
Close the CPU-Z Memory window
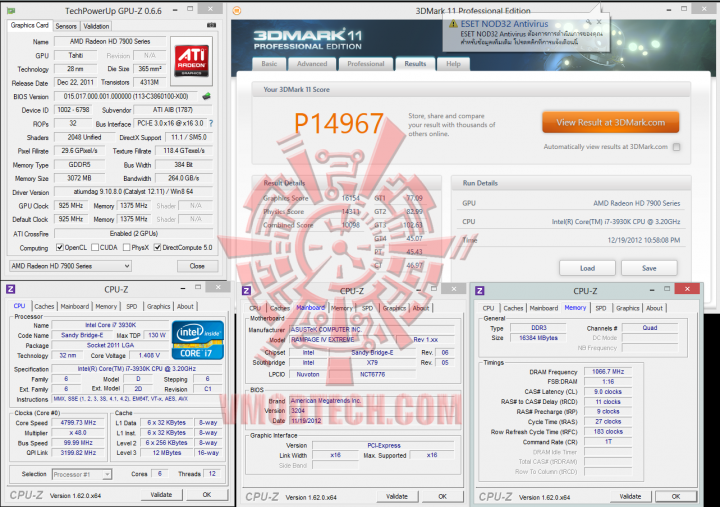[x=687, y=289]
